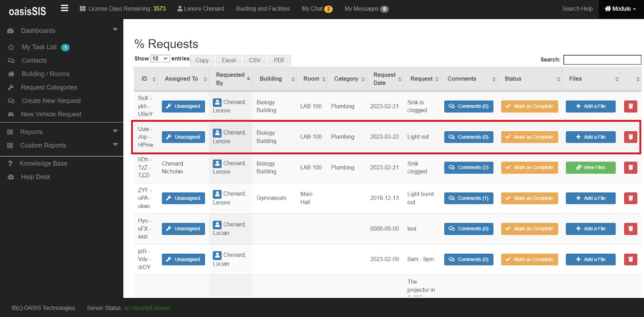Delete the 'test' request row
This screenshot has width=644, height=317.
click(x=630, y=229)
